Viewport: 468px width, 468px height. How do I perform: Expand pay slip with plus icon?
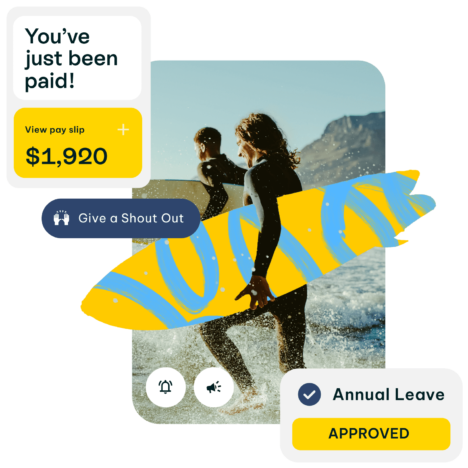123,129
